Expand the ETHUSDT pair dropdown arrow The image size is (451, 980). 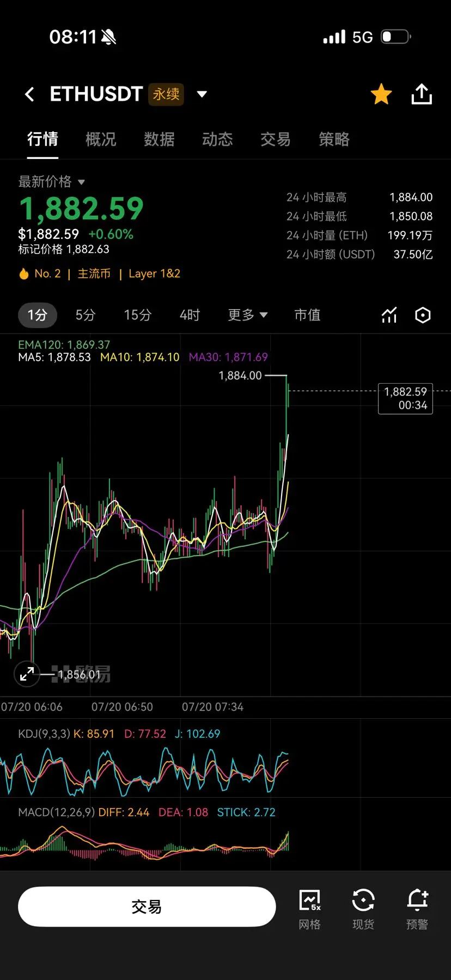click(x=202, y=94)
